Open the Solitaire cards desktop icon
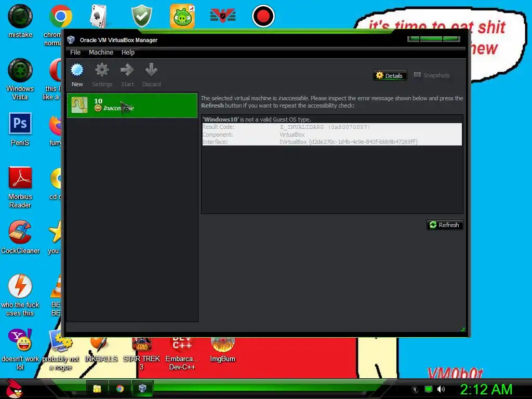The image size is (532, 399). point(99,16)
